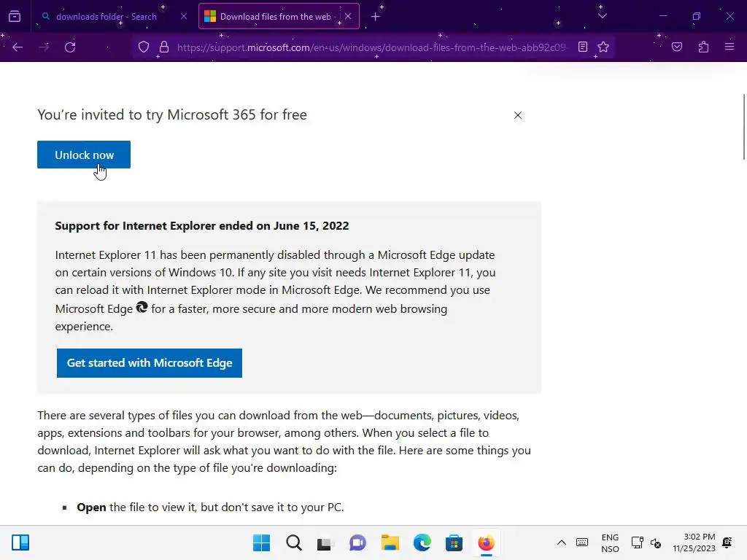The width and height of the screenshot is (747, 560).
Task: Open the notification center bell icon
Action: click(x=727, y=542)
